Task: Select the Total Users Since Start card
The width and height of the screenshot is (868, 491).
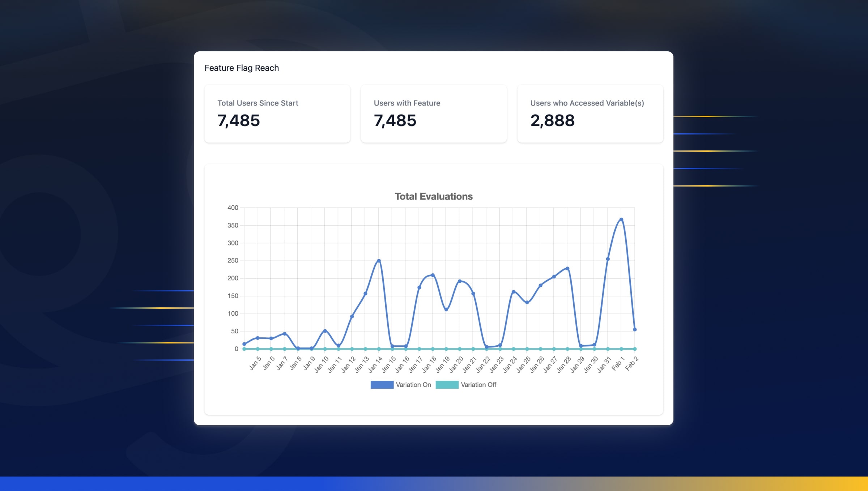Action: [277, 114]
